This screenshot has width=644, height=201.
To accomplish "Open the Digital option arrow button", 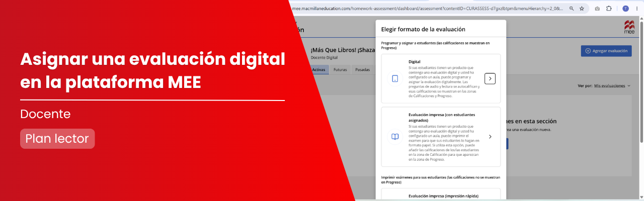I will pyautogui.click(x=490, y=78).
